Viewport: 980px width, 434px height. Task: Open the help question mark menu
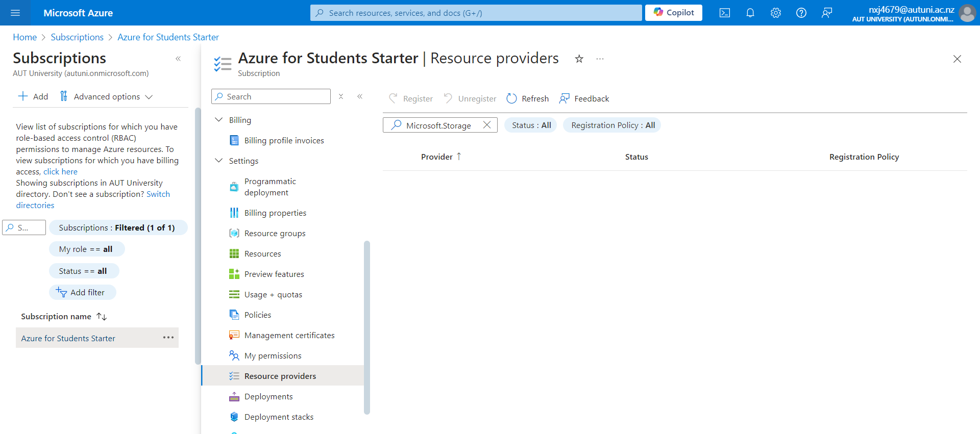[x=801, y=13]
